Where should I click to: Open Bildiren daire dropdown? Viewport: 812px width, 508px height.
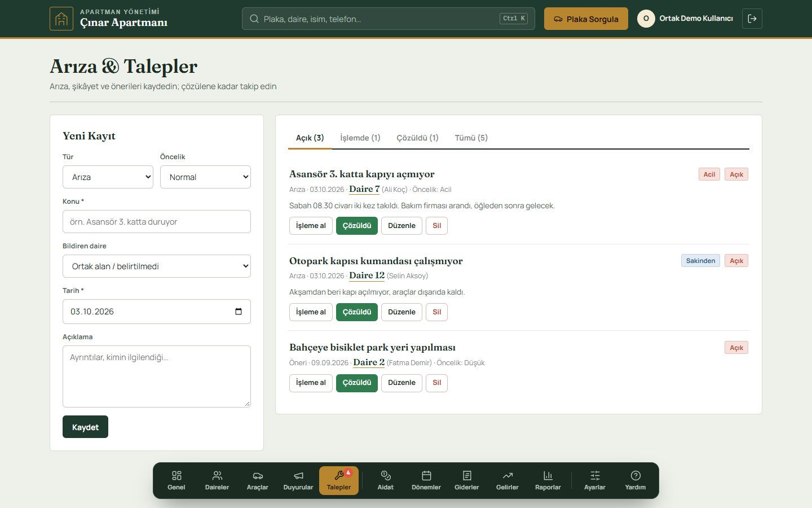[157, 266]
